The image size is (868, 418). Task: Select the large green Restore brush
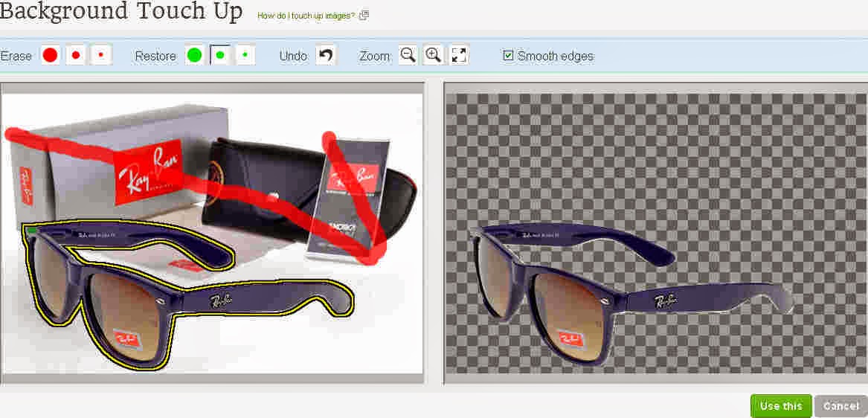pos(194,55)
